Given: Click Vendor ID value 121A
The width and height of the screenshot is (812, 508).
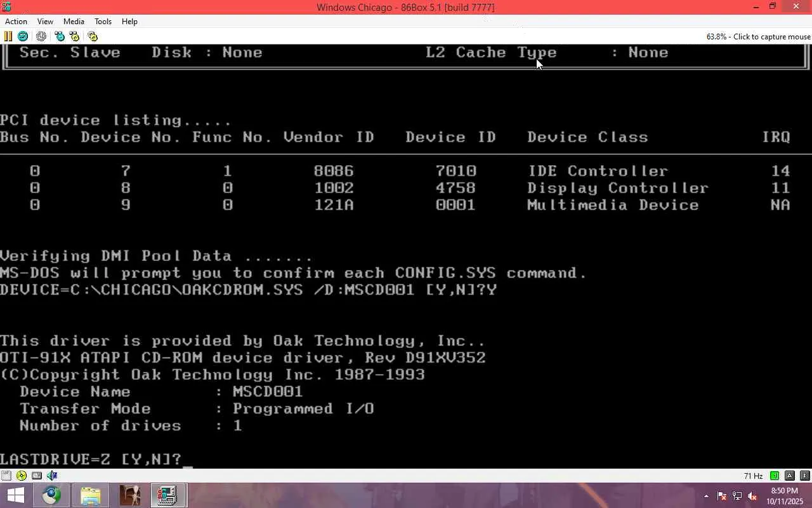Looking at the screenshot, I should [x=334, y=205].
